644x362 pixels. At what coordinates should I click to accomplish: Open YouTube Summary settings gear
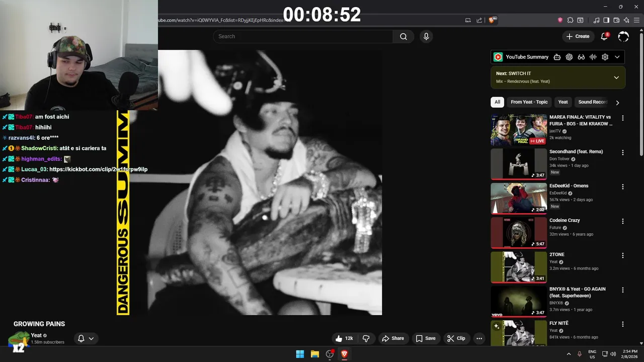(x=605, y=57)
